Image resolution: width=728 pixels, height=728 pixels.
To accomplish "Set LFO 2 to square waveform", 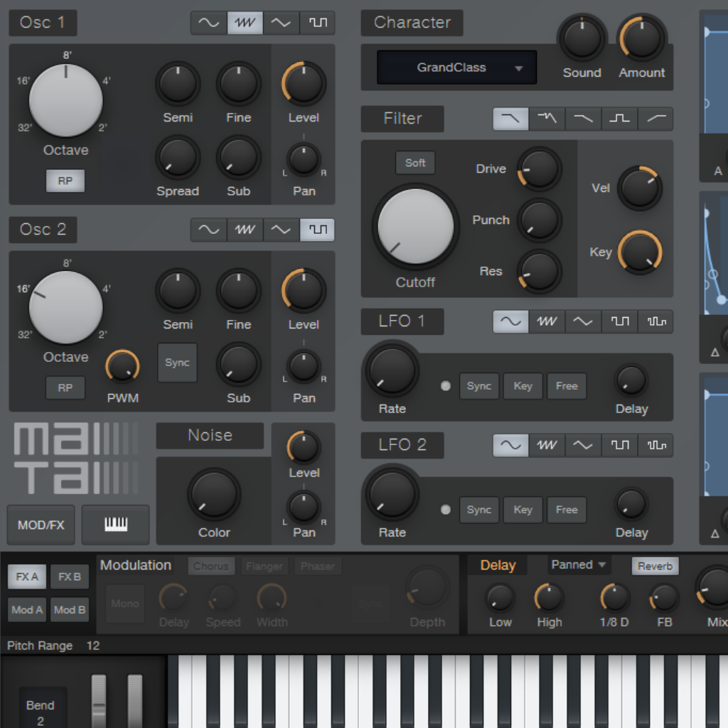I will tap(620, 445).
